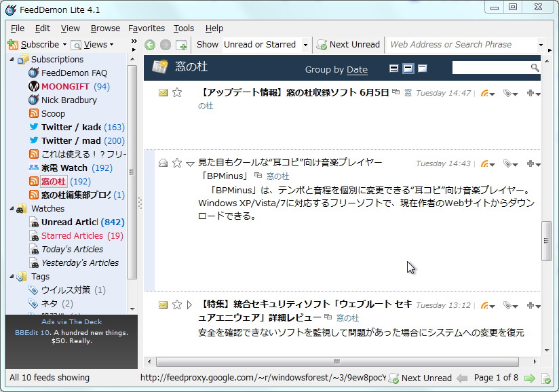This screenshot has height=392, width=559.
Task: Toggle read envelope on BPMinus article
Action: pyautogui.click(x=163, y=163)
